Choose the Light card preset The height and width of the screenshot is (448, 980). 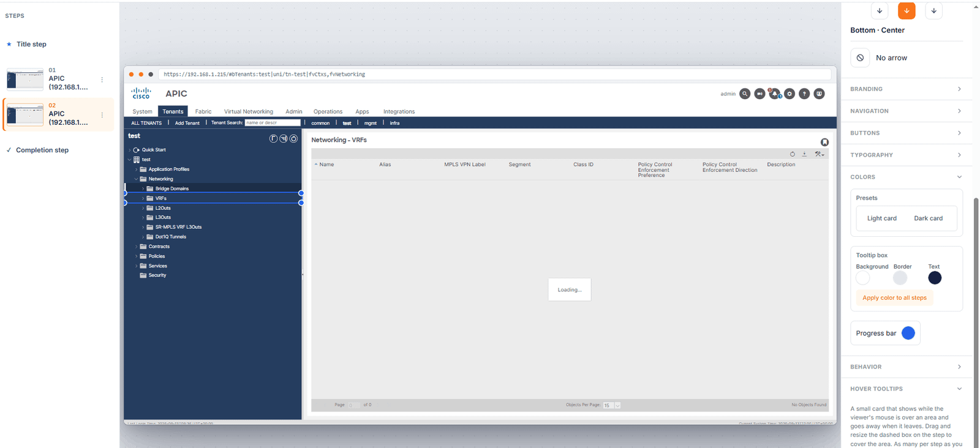click(882, 218)
